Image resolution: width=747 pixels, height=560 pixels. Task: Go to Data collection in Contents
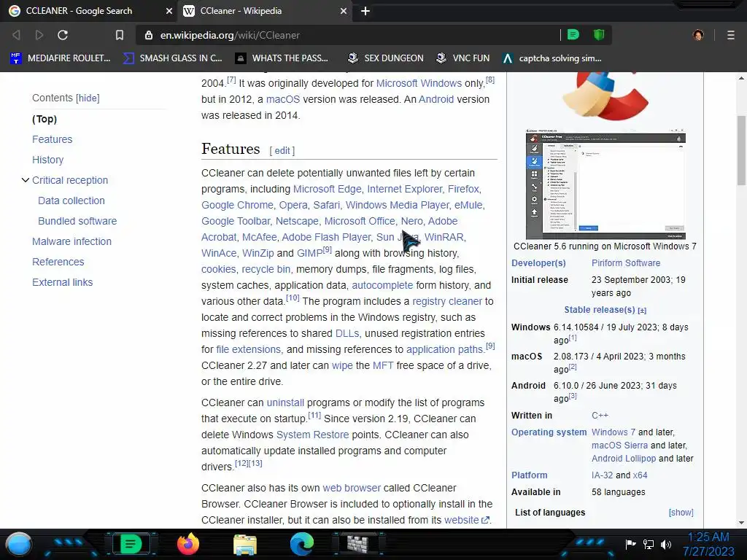(x=71, y=201)
